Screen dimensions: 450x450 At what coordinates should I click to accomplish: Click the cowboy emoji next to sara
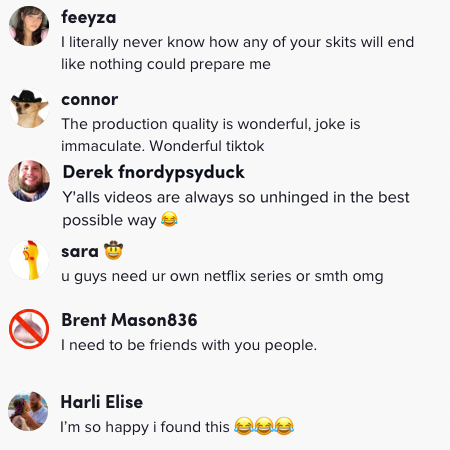[114, 250]
